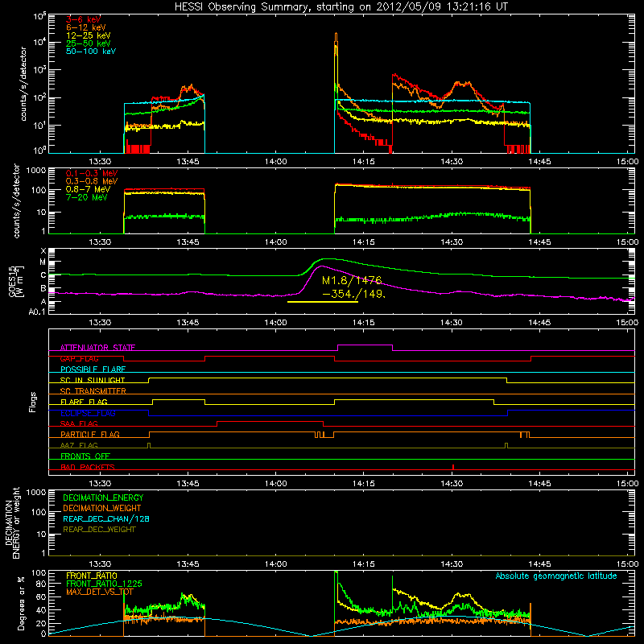Select the GAP_FLAG label
Image resolution: width=644 pixels, height=644 pixels.
tap(79, 358)
